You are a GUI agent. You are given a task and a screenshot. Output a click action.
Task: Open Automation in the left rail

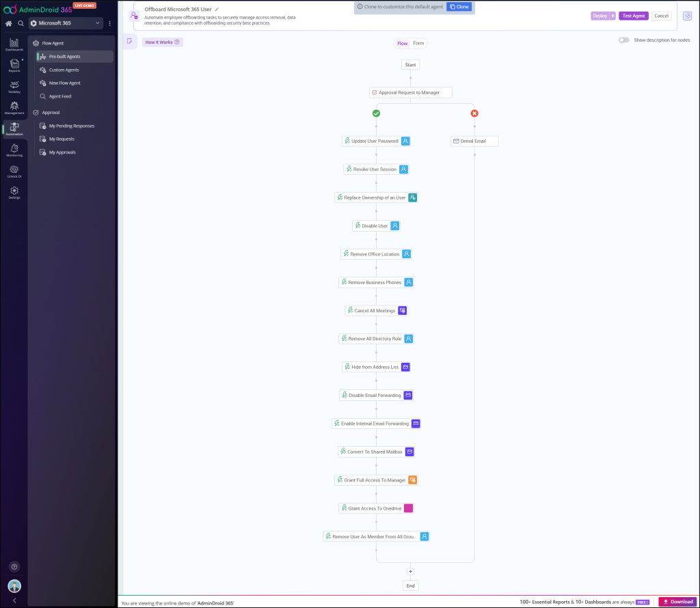click(14, 129)
